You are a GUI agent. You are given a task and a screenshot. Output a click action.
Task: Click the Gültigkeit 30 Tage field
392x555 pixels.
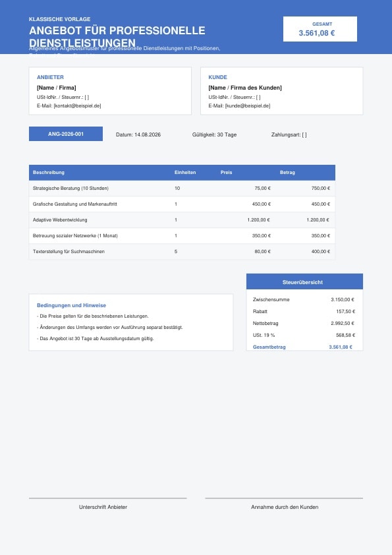pyautogui.click(x=214, y=134)
